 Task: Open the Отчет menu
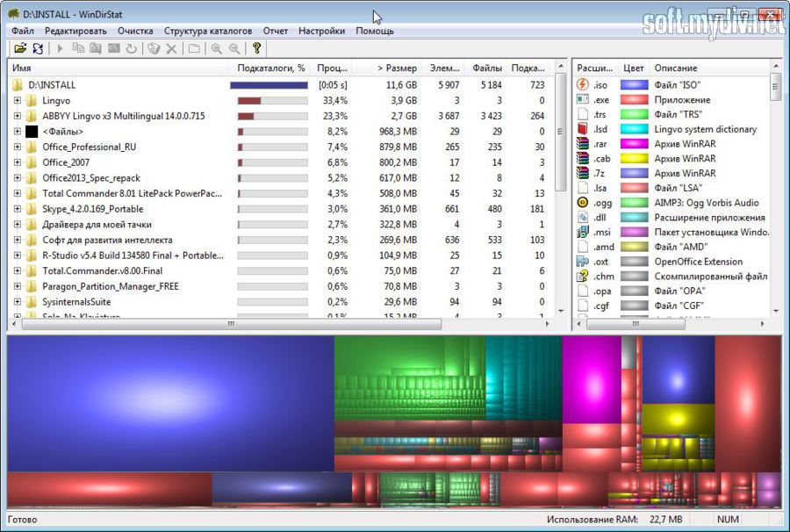[x=276, y=31]
